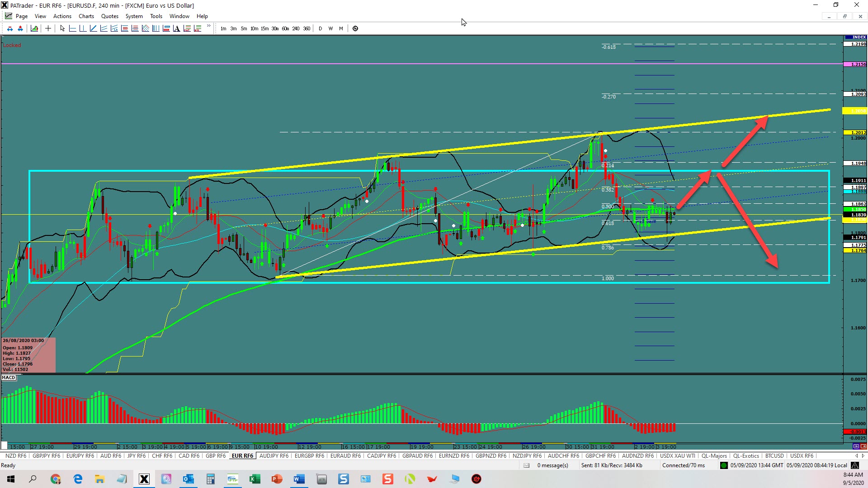The width and height of the screenshot is (868, 488).
Task: Select the crosshair cursor tool
Action: pyautogui.click(x=48, y=28)
